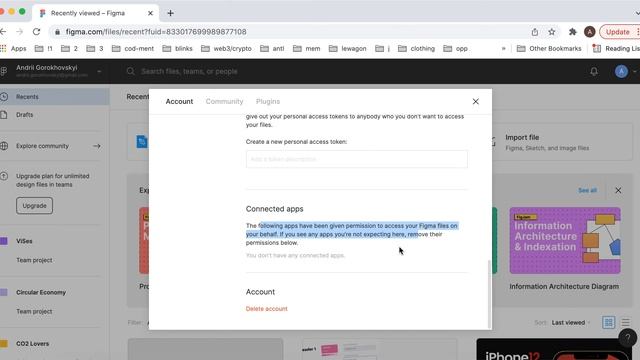Close the account settings dialog

point(476,101)
